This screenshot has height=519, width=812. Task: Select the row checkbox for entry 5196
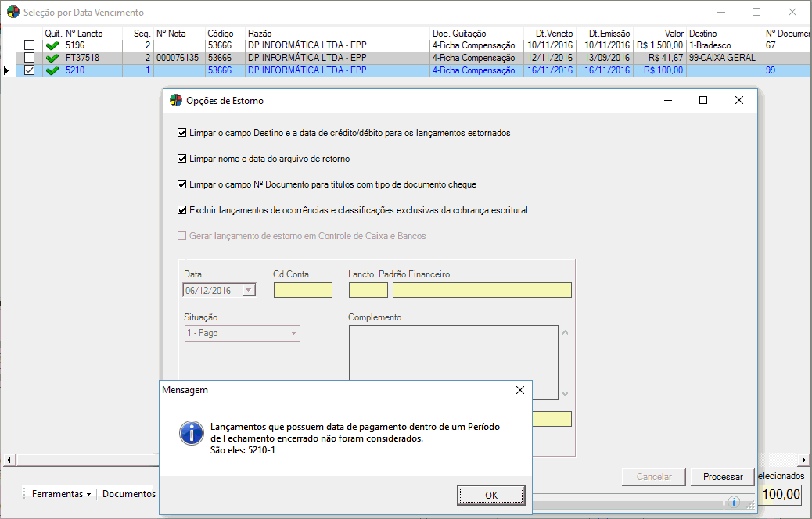coord(30,45)
